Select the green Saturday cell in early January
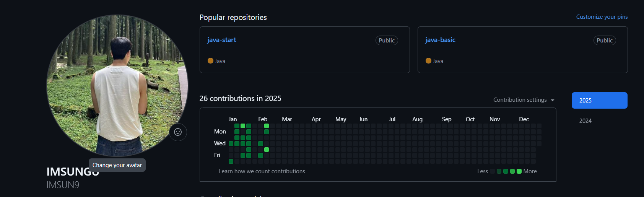The height and width of the screenshot is (197, 644). coord(231,161)
